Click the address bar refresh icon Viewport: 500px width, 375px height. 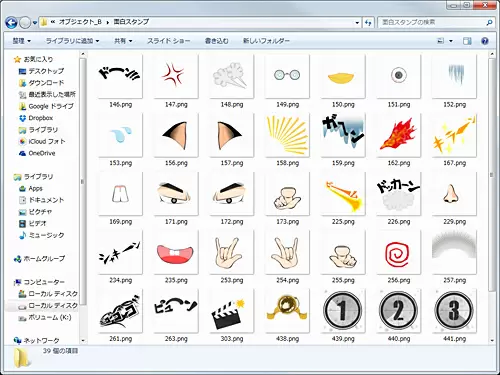point(368,23)
